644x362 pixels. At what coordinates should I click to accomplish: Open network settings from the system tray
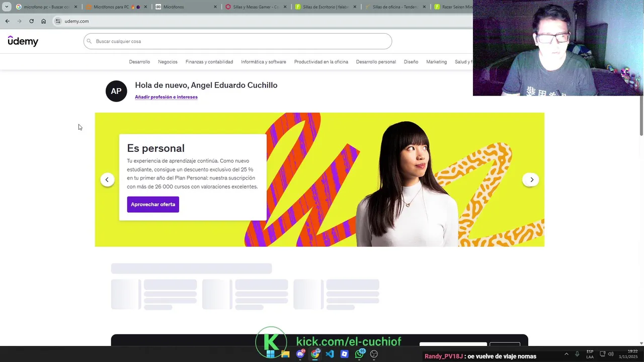[x=602, y=354]
